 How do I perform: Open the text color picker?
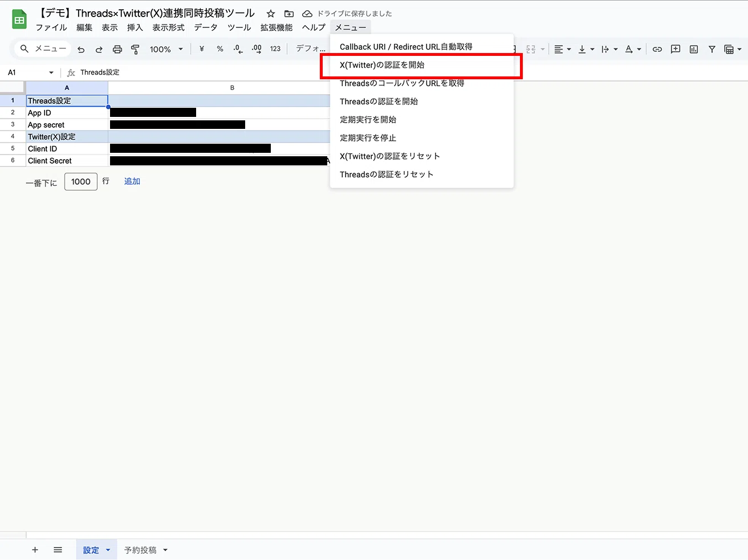click(x=633, y=50)
